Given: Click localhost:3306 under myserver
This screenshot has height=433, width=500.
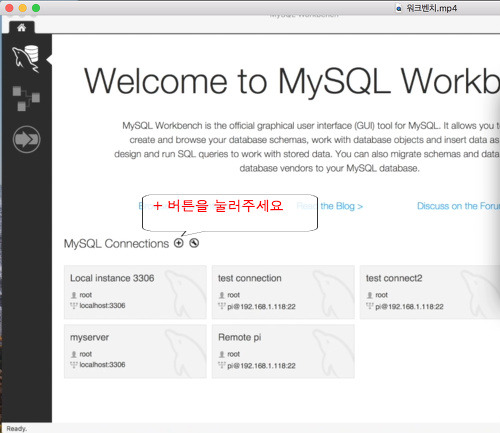Looking at the screenshot, I should click(x=102, y=364).
